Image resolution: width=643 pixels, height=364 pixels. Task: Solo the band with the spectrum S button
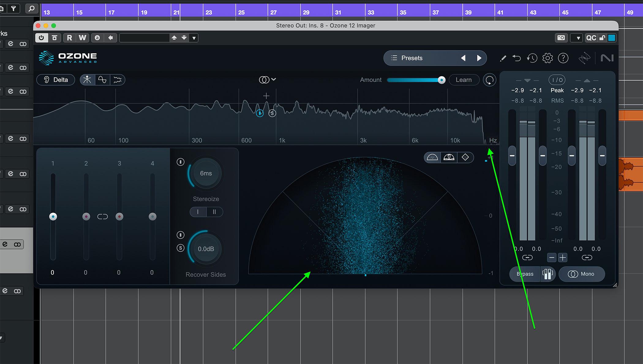point(272,113)
